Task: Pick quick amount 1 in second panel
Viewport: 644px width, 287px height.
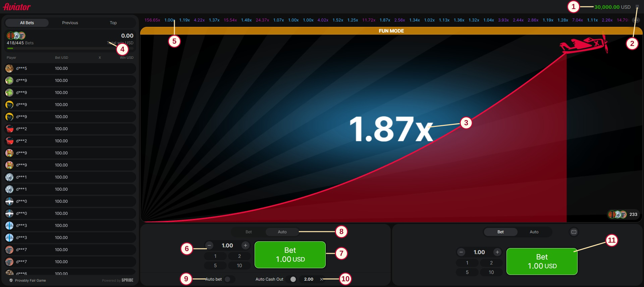Action: pos(467,263)
